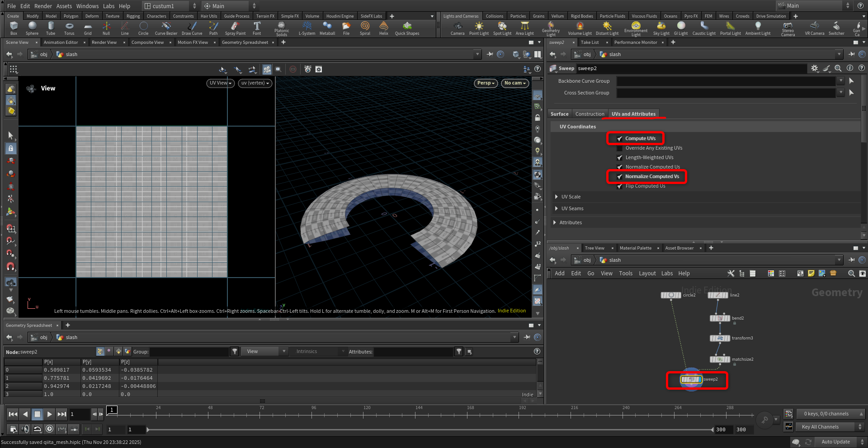
Task: Click the Spiral shelf tool icon
Action: [x=365, y=28]
